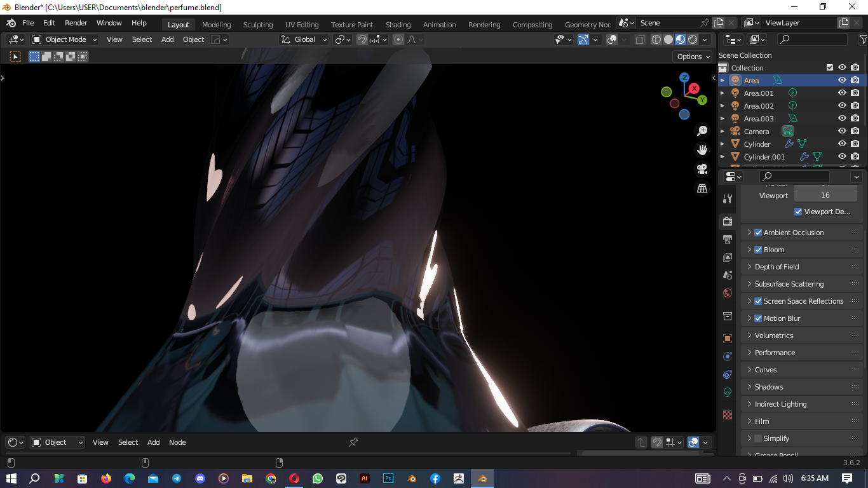This screenshot has height=488, width=868.
Task: Click the hand pan view icon
Action: click(702, 150)
